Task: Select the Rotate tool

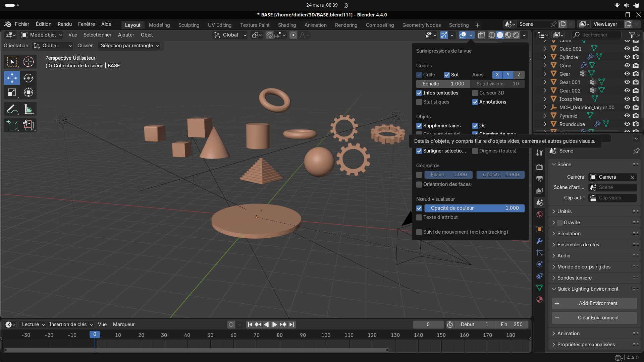Action: [29, 78]
